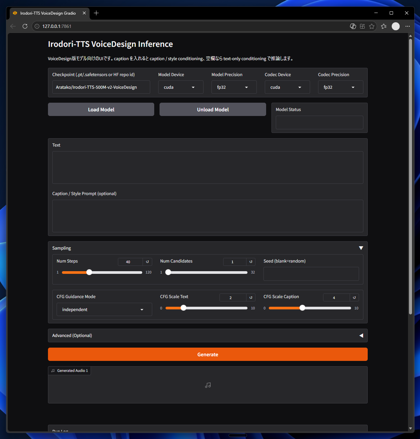
Task: Select the Irodori-TTS VoiceDesign Gradio tab
Action: pyautogui.click(x=49, y=13)
